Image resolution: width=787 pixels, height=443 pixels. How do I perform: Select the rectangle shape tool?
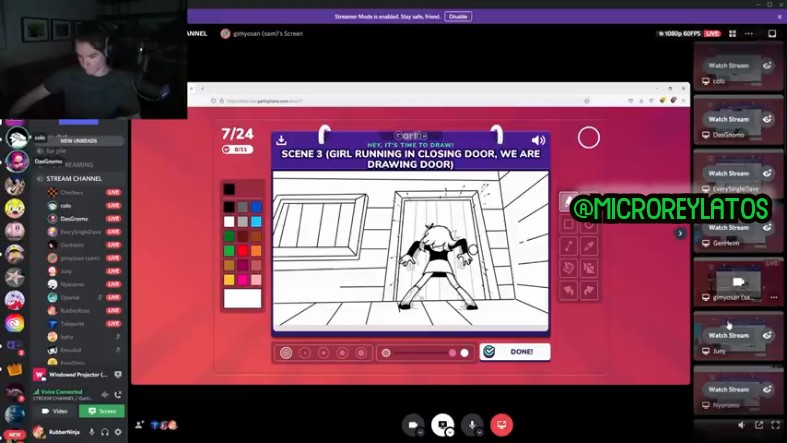[569, 224]
